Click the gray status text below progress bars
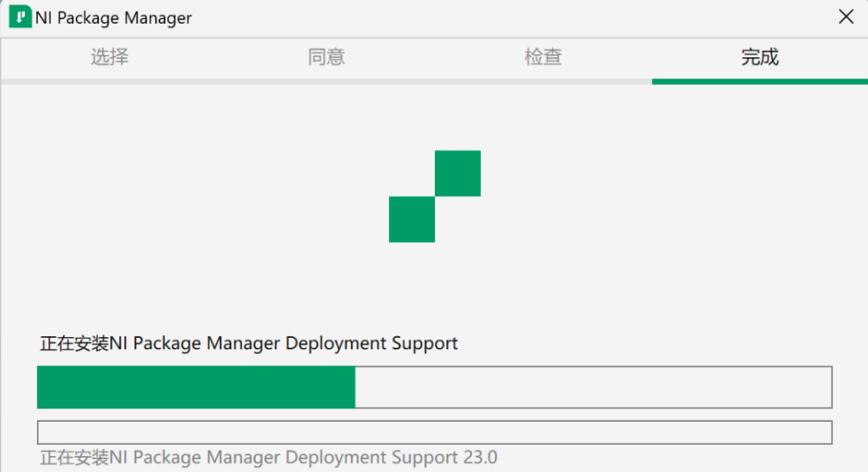The image size is (868, 472). [268, 458]
